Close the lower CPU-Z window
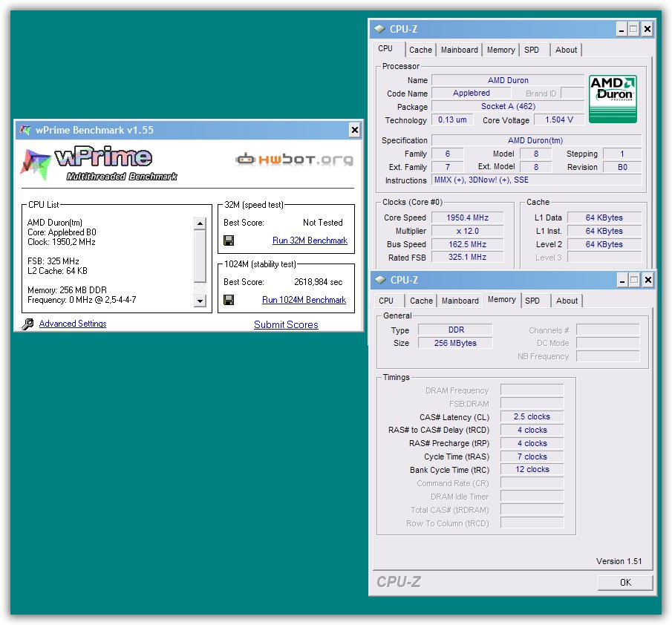The image size is (672, 625). click(x=648, y=280)
